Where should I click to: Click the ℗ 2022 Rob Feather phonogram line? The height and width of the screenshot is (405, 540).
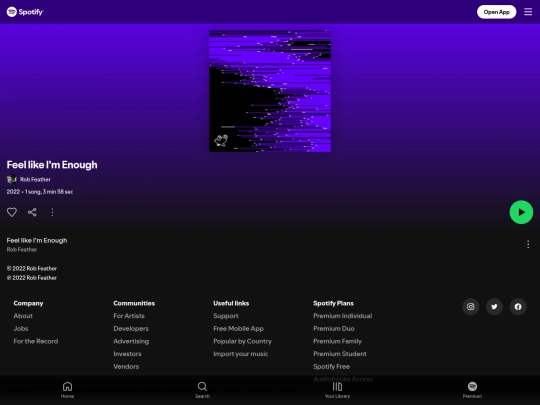click(x=32, y=278)
